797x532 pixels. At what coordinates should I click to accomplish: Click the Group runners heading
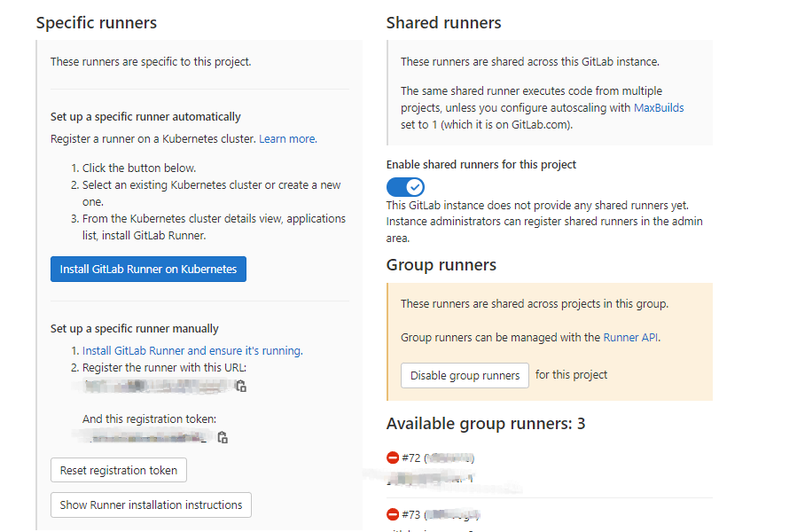(x=441, y=265)
